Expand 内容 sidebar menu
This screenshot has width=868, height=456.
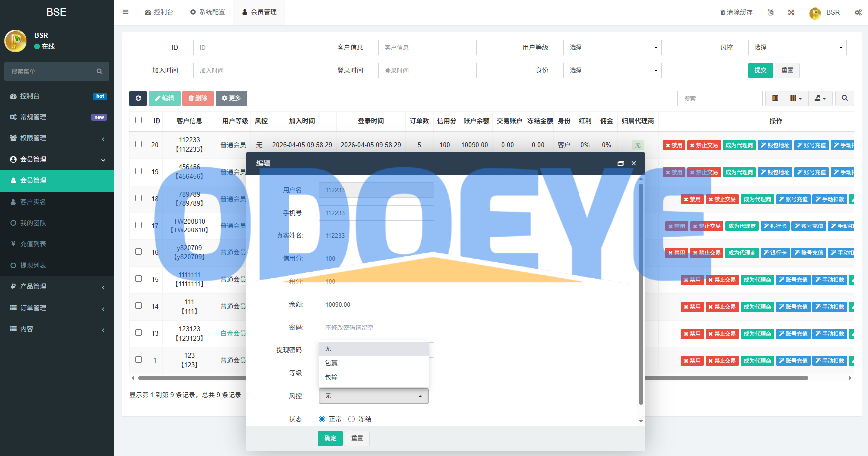(x=57, y=329)
